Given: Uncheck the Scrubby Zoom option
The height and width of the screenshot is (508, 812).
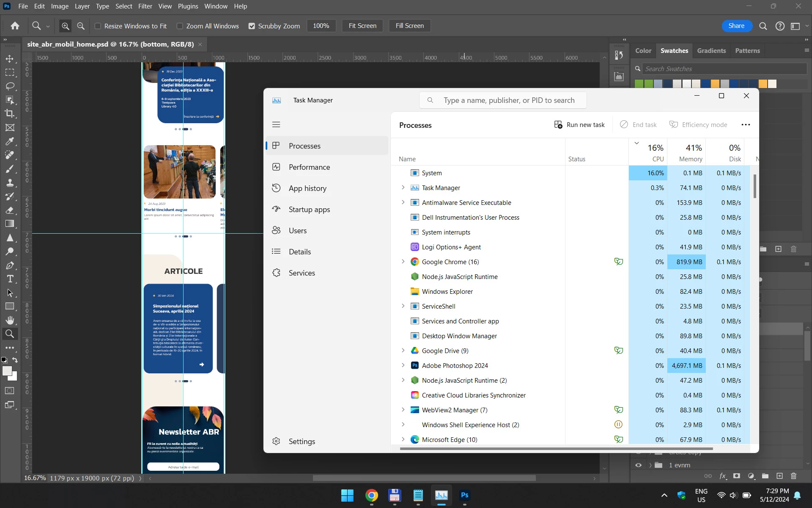Looking at the screenshot, I should 252,26.
